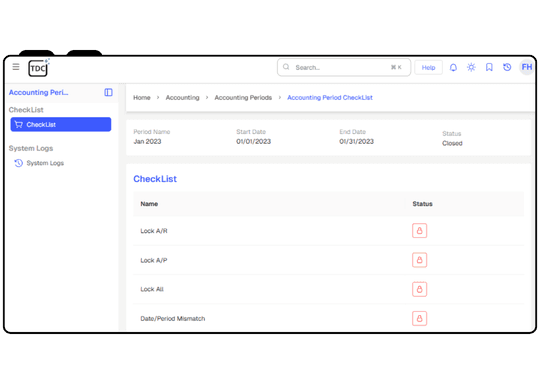Screen dimensions: 540x384
Task: Open the bookmarks icon
Action: pos(489,67)
